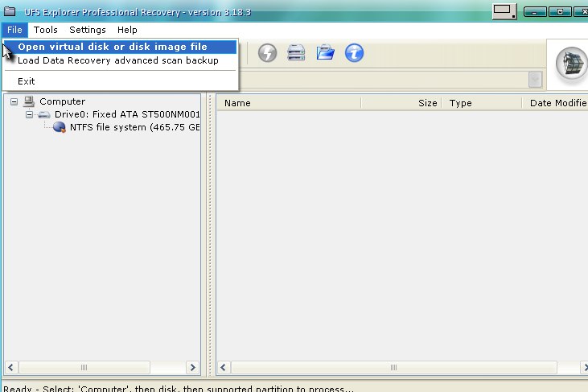Click the application icon in title bar
588x392 pixels.
(x=10, y=11)
